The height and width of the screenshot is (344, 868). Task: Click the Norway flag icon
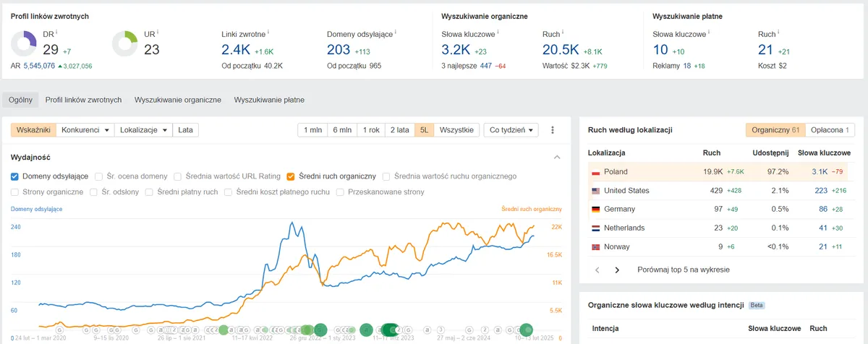[596, 247]
